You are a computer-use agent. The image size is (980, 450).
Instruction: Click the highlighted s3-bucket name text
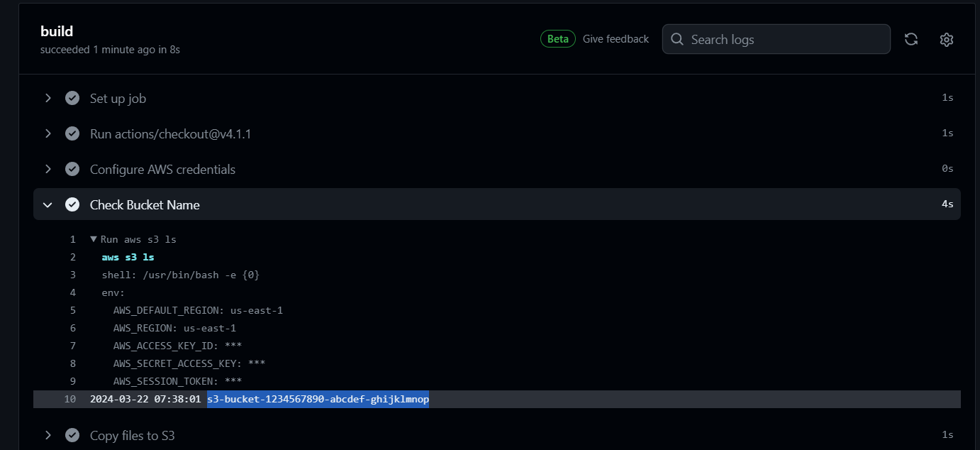pos(318,399)
